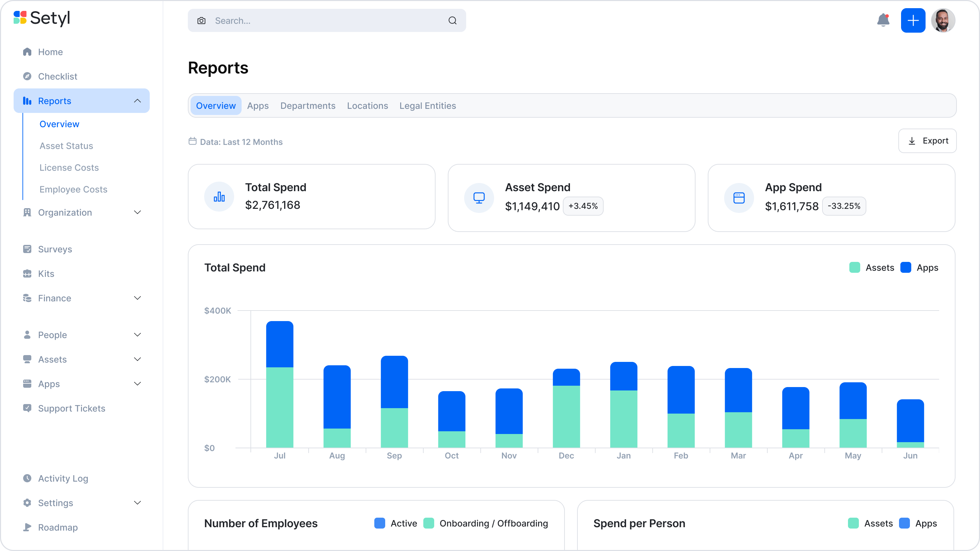Switch to the Departments tab
This screenshot has width=980, height=551.
(308, 106)
